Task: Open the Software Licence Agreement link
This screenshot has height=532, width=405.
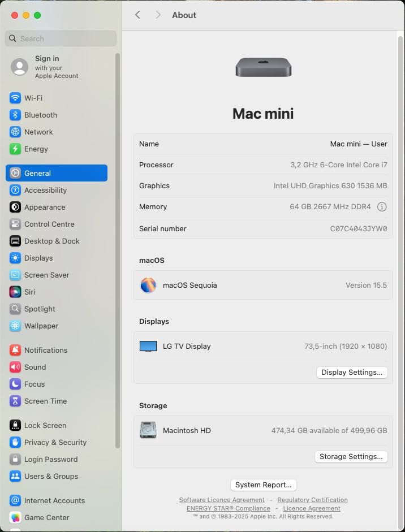Action: click(222, 500)
